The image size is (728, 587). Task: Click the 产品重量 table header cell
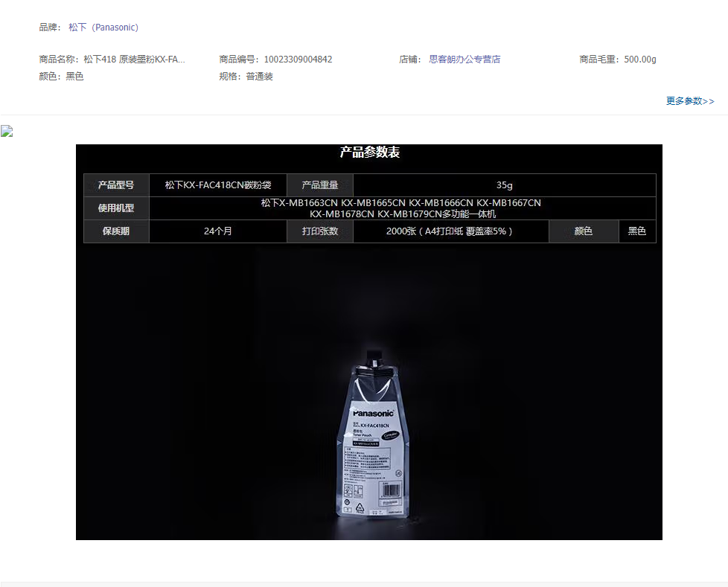click(320, 185)
